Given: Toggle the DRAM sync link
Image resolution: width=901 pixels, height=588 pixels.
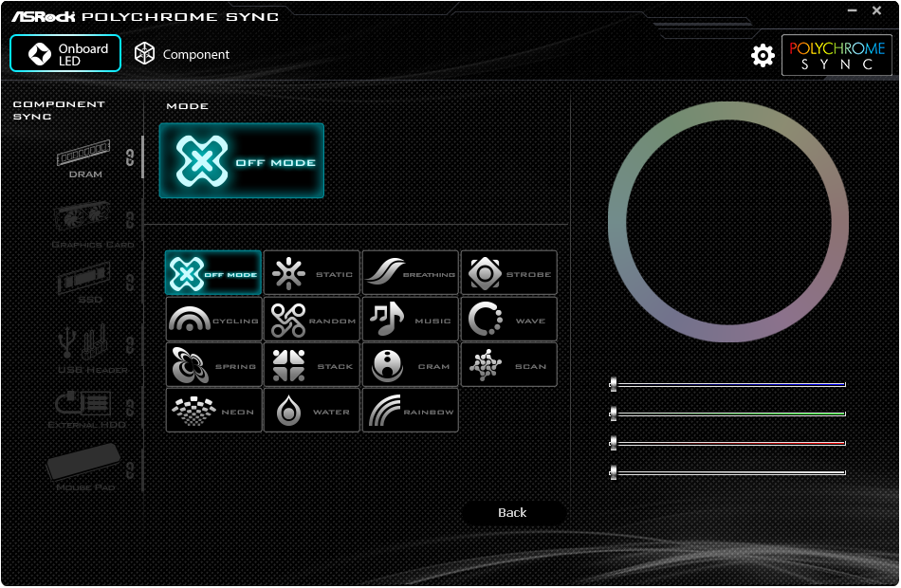Looking at the screenshot, I should 130,156.
